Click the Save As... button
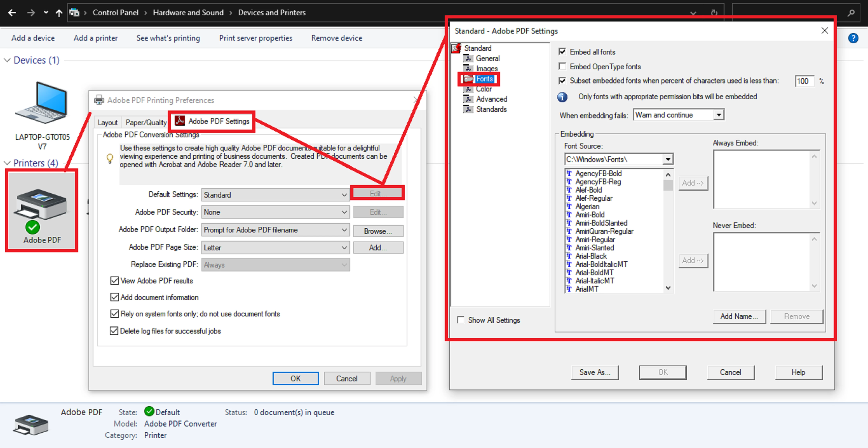868x448 pixels. (x=594, y=372)
